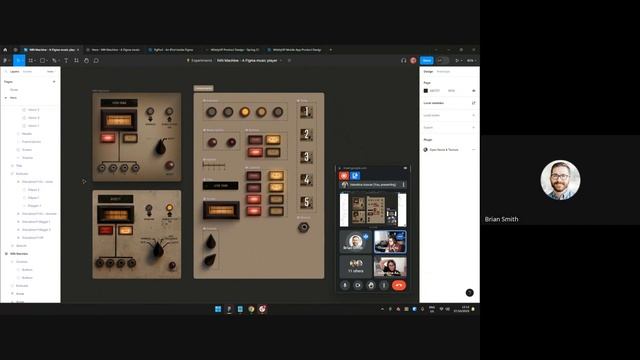Click the blue Share button
The image size is (640, 360).
point(427,60)
